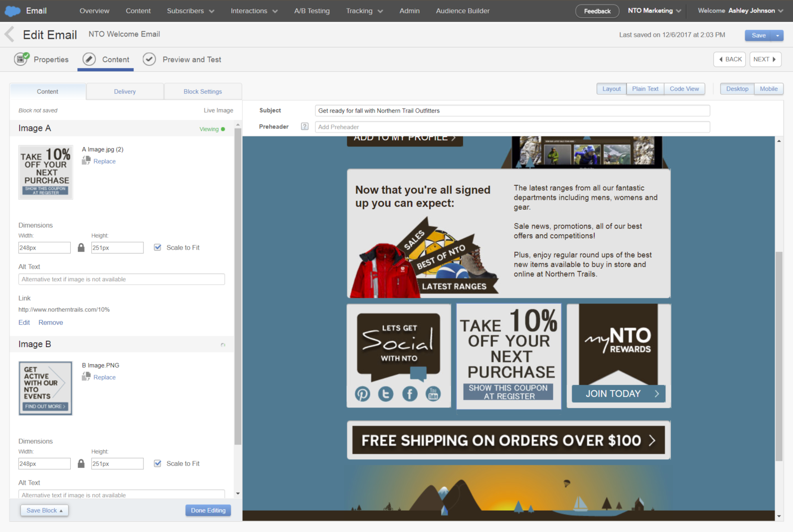This screenshot has height=532, width=793.
Task: Click the Email cloud logo icon
Action: click(12, 11)
